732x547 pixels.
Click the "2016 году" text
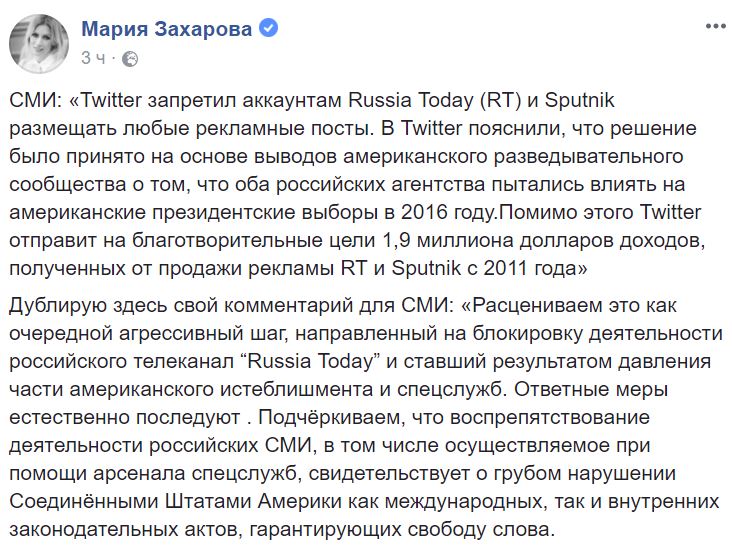pos(447,212)
